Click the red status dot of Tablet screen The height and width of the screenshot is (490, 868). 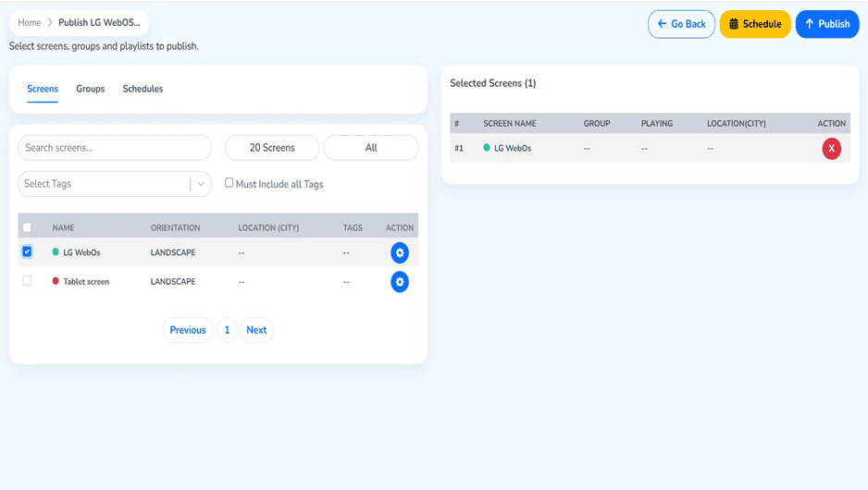pos(56,281)
